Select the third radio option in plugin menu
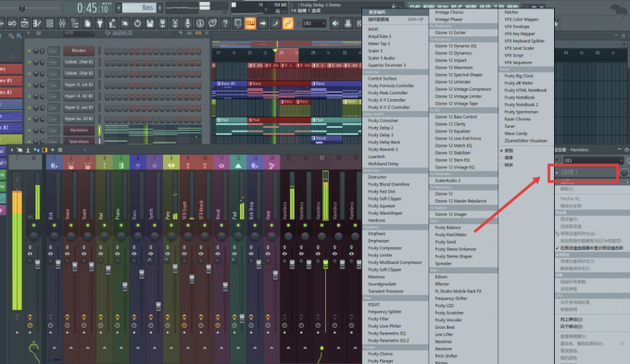 click(x=501, y=165)
